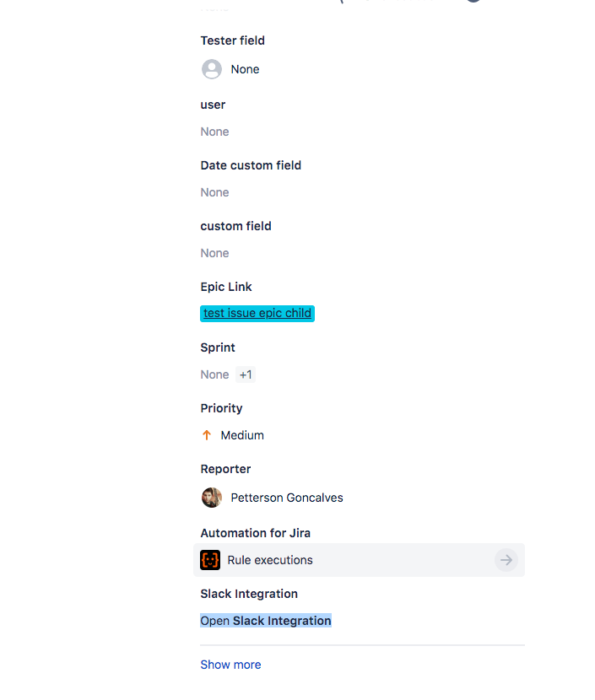Click the Automation for Jira robot icon
595x700 pixels.
tap(210, 559)
